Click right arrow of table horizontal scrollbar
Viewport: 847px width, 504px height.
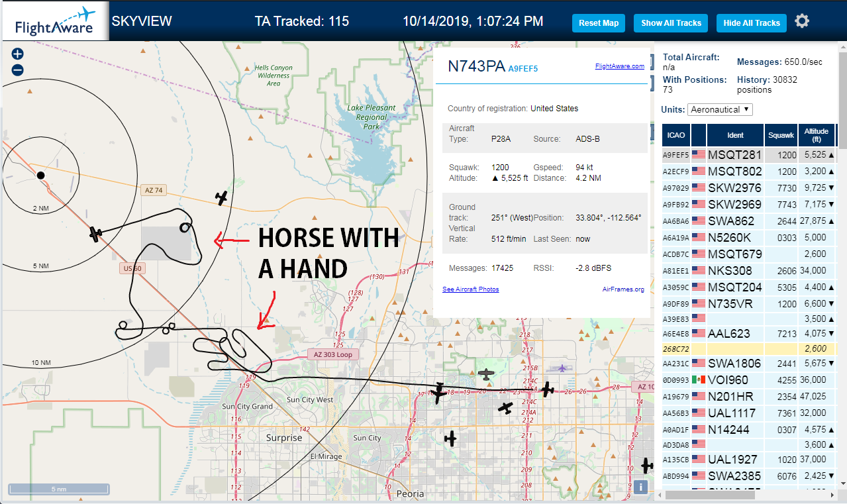(832, 495)
